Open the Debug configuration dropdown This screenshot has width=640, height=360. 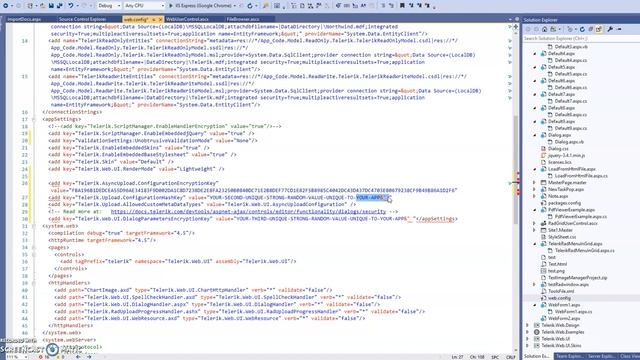pyautogui.click(x=109, y=6)
